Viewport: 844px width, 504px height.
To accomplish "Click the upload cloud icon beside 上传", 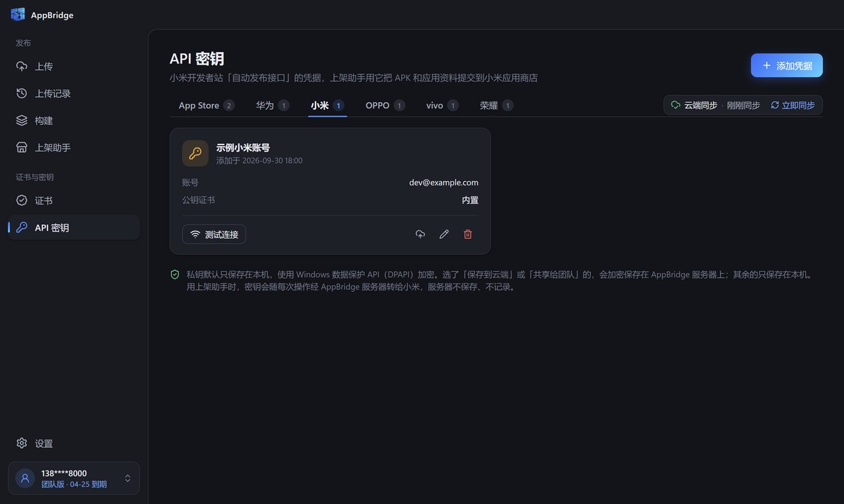I will 22,67.
